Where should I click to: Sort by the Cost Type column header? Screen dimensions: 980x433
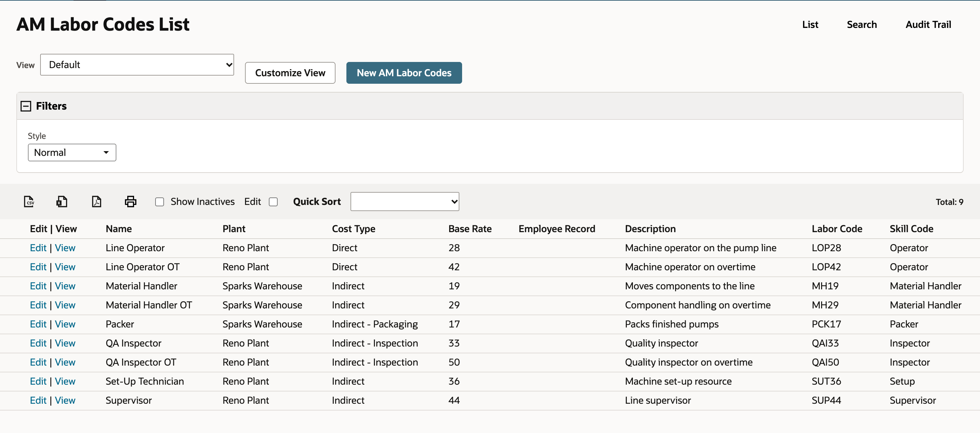click(354, 229)
